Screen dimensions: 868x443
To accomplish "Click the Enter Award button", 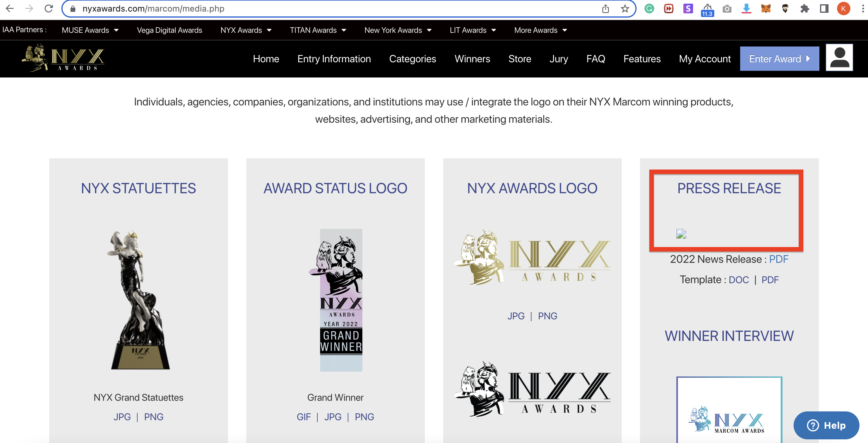I will pyautogui.click(x=779, y=59).
